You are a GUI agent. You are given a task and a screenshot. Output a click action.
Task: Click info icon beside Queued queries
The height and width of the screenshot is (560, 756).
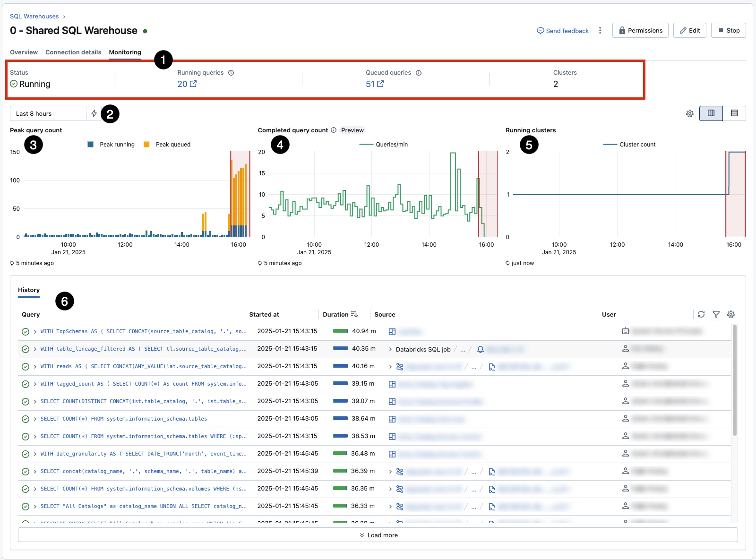(419, 73)
